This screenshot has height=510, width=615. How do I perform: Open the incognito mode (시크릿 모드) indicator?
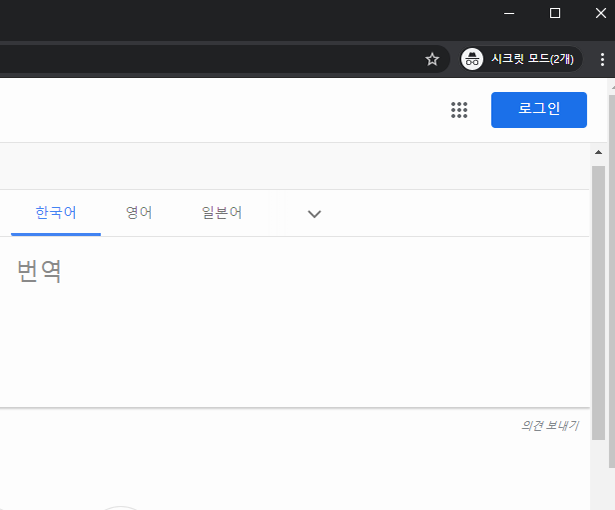[521, 59]
